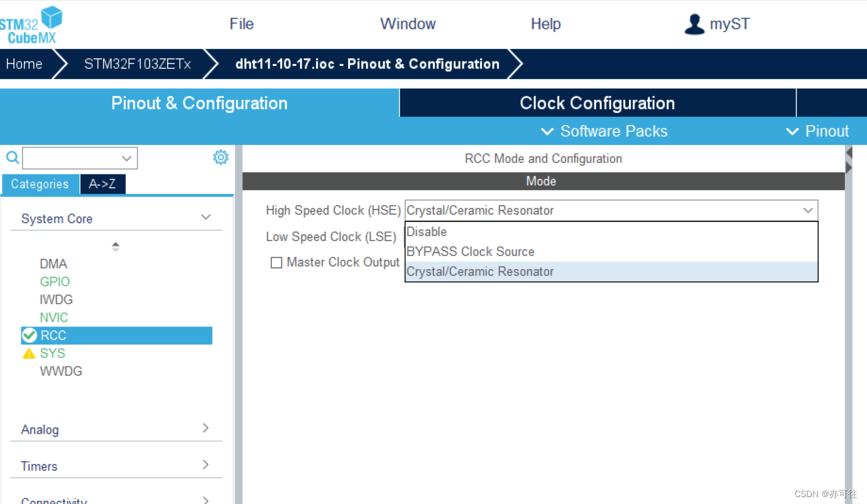
Task: Enable the Master Clock Output checkbox
Action: [276, 262]
